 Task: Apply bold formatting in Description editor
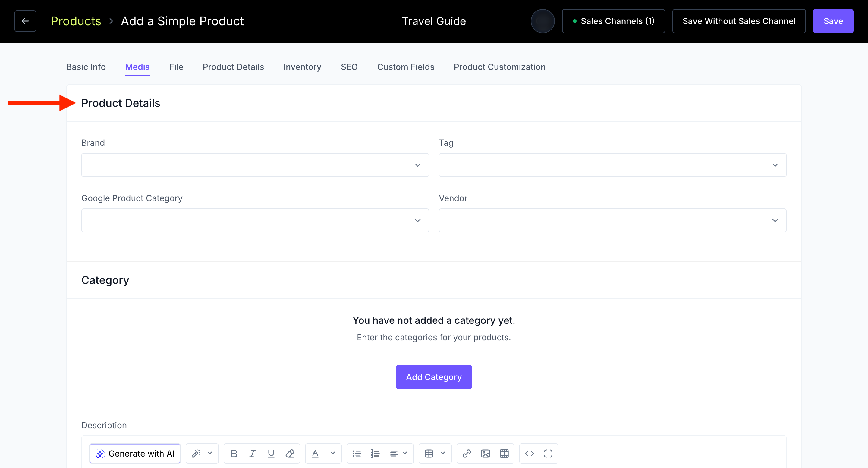[x=234, y=454]
